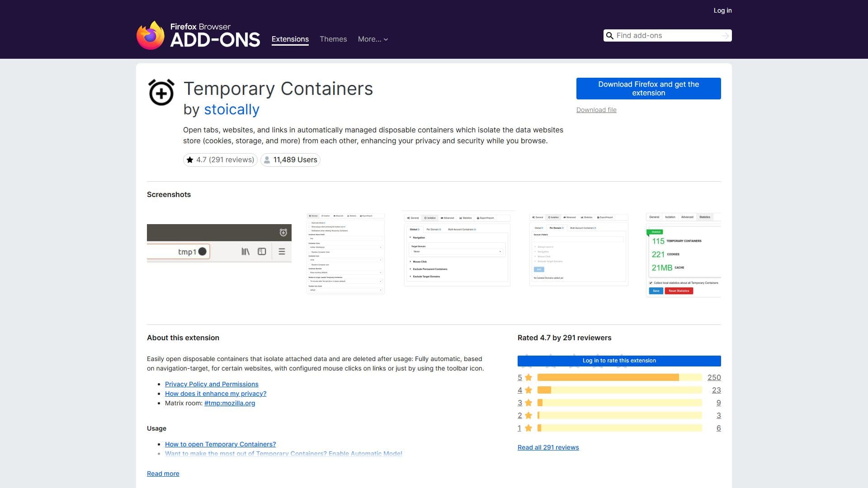This screenshot has height=488, width=868.
Task: Click the star icon in 5-star row
Action: (x=528, y=377)
